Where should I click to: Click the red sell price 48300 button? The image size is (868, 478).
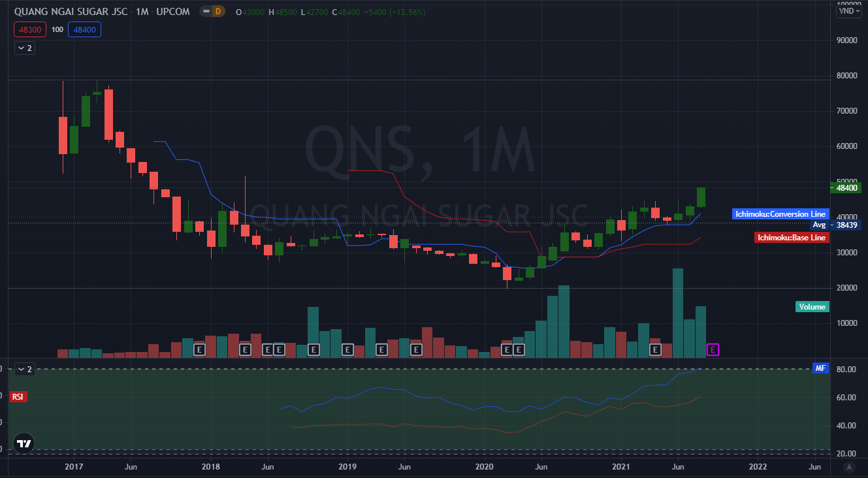(30, 29)
